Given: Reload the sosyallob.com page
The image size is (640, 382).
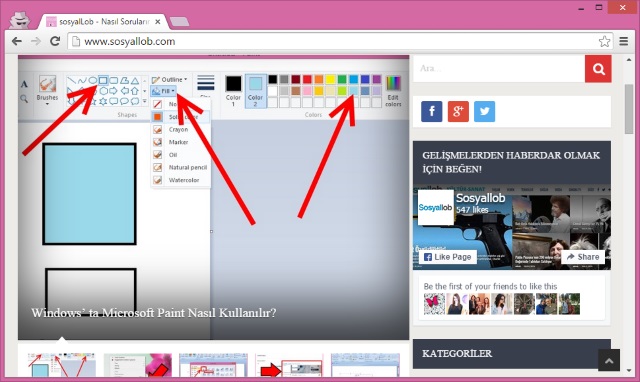Looking at the screenshot, I should click(55, 41).
